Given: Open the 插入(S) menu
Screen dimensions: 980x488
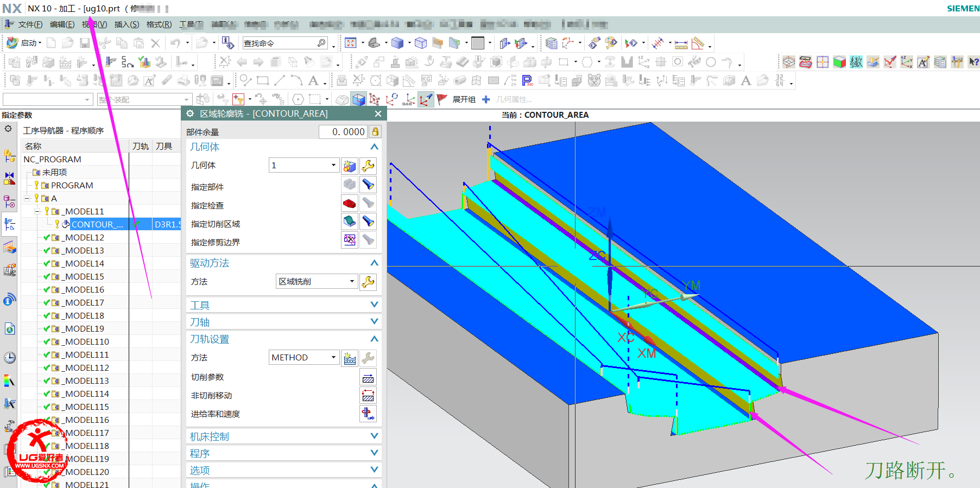Looking at the screenshot, I should (127, 24).
